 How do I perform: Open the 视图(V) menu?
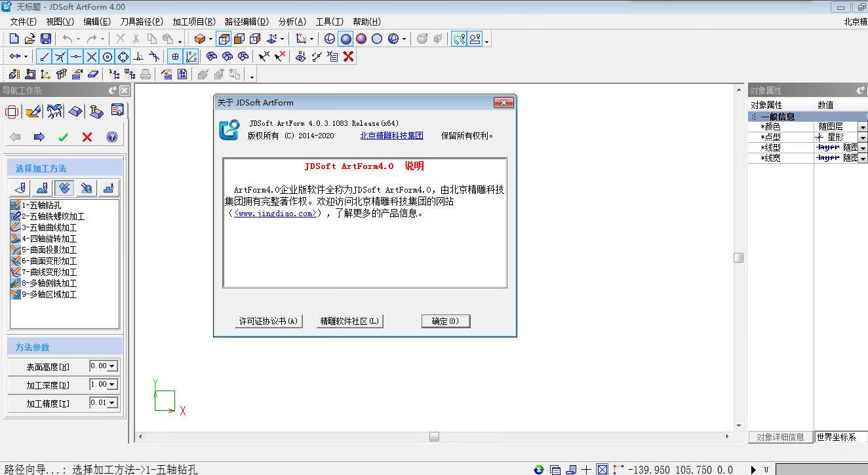[60, 22]
